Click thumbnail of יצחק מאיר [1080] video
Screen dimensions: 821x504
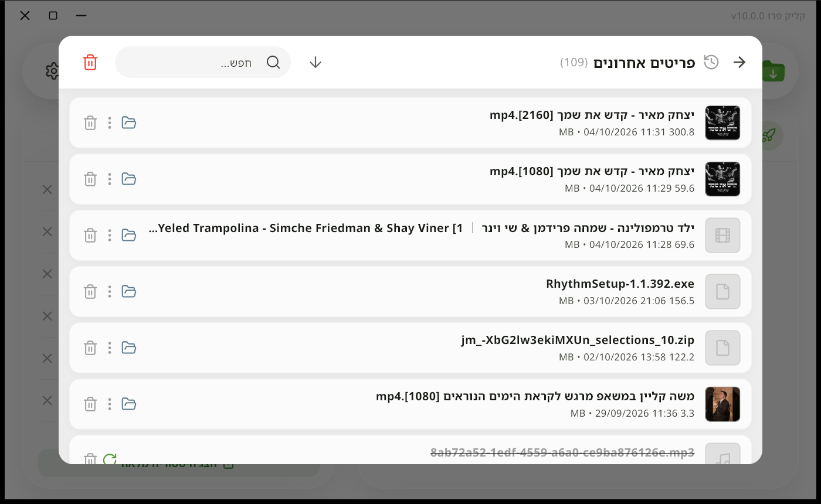tap(722, 179)
